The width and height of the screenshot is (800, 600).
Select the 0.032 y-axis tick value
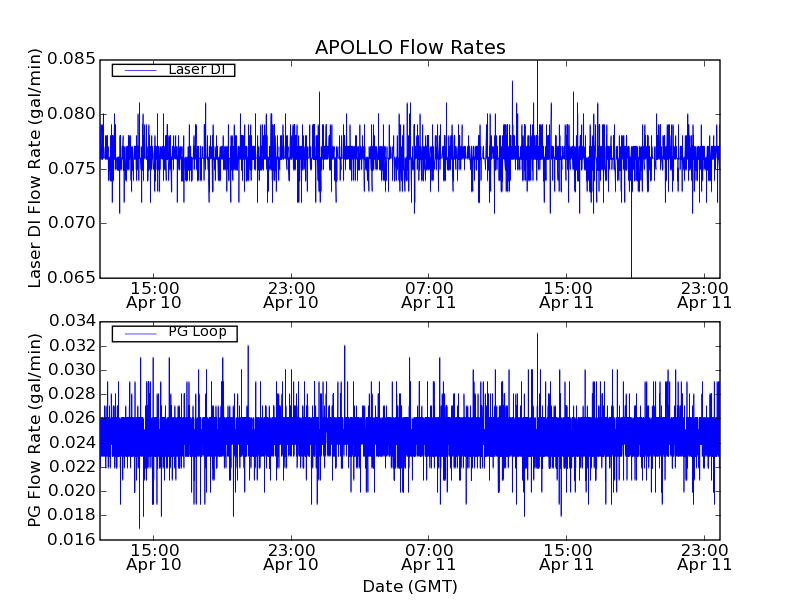point(72,346)
